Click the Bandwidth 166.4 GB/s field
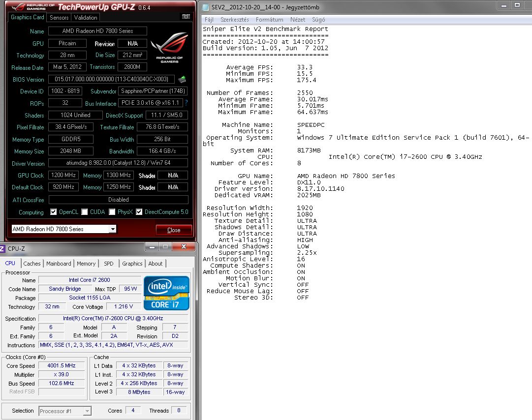Viewport: 532px width, 420px height. (162, 151)
